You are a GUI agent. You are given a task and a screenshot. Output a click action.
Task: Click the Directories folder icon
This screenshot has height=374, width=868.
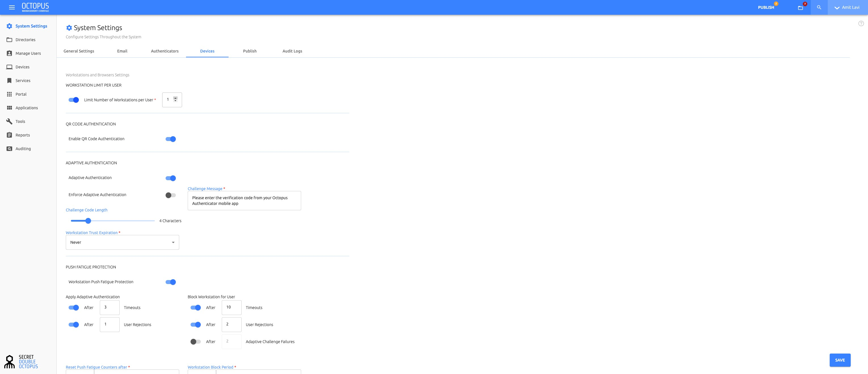coord(9,40)
